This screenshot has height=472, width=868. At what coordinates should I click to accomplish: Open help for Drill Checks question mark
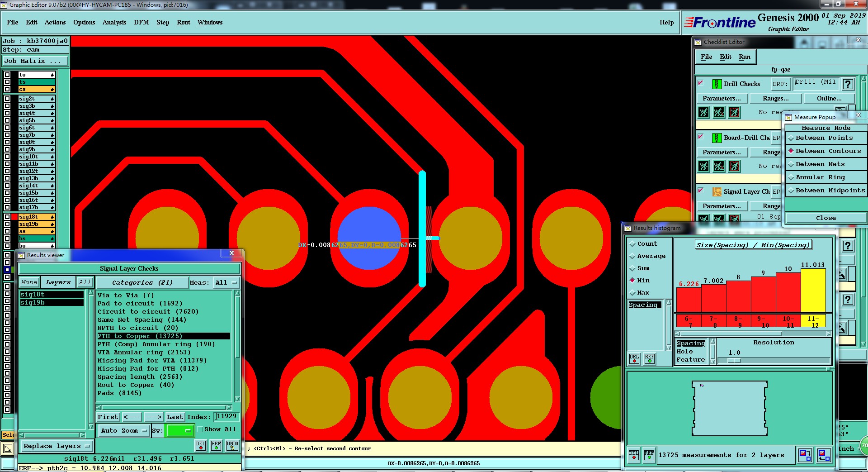click(848, 84)
